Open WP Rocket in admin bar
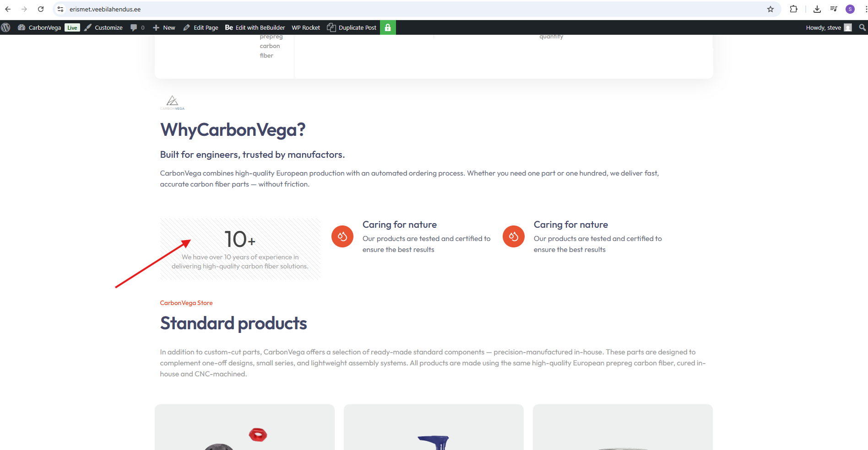Image resolution: width=868 pixels, height=450 pixels. pyautogui.click(x=306, y=27)
